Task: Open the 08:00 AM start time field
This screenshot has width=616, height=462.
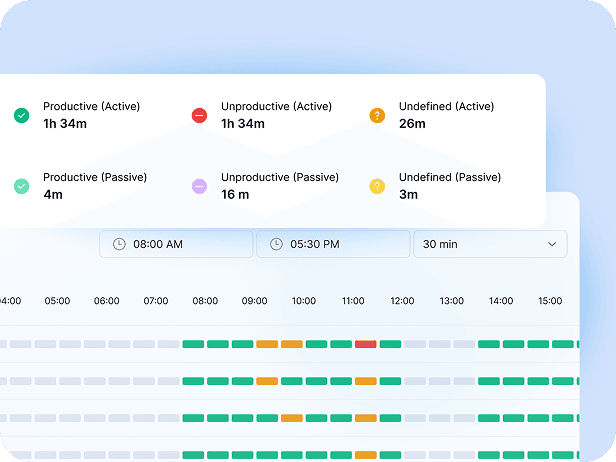Action: coord(176,244)
